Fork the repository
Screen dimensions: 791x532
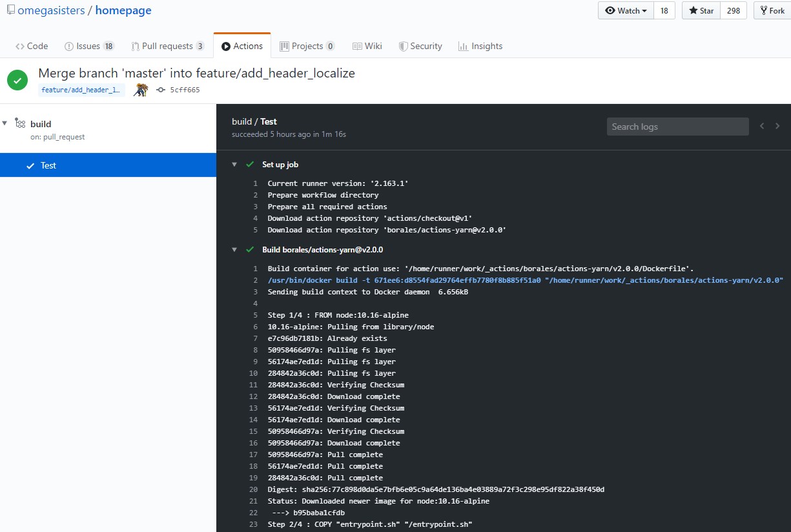point(772,11)
